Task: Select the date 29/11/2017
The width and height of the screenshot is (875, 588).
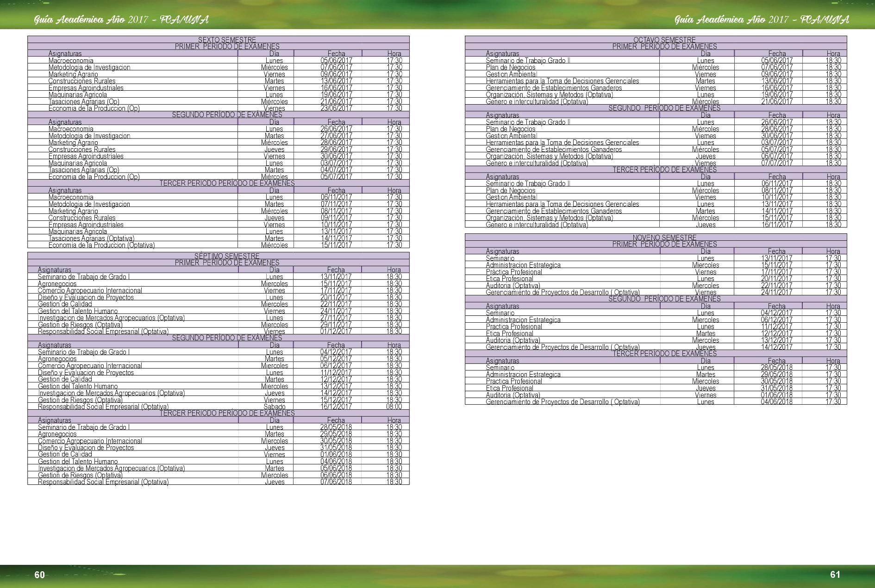Action: point(336,325)
